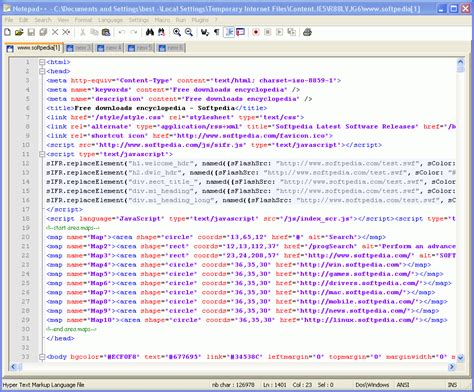The width and height of the screenshot is (474, 392).
Task: Toggle show all characters pilcrow button
Action: [x=217, y=32]
